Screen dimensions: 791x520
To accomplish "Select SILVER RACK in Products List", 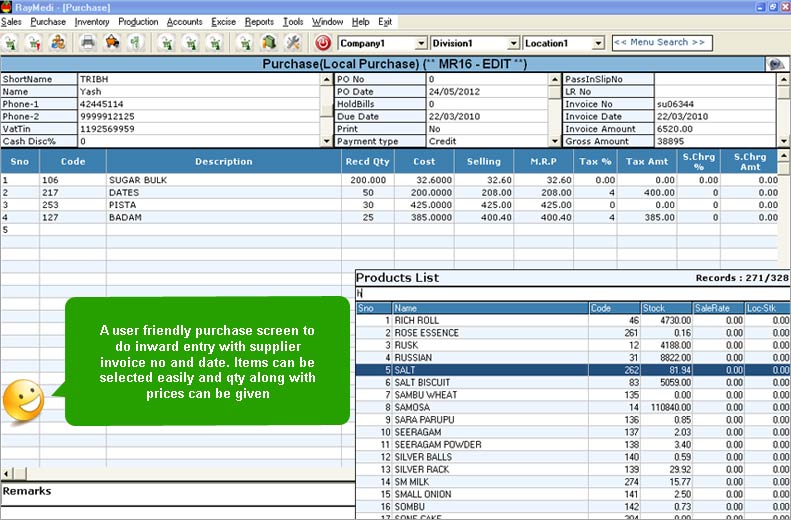I will [x=573, y=470].
